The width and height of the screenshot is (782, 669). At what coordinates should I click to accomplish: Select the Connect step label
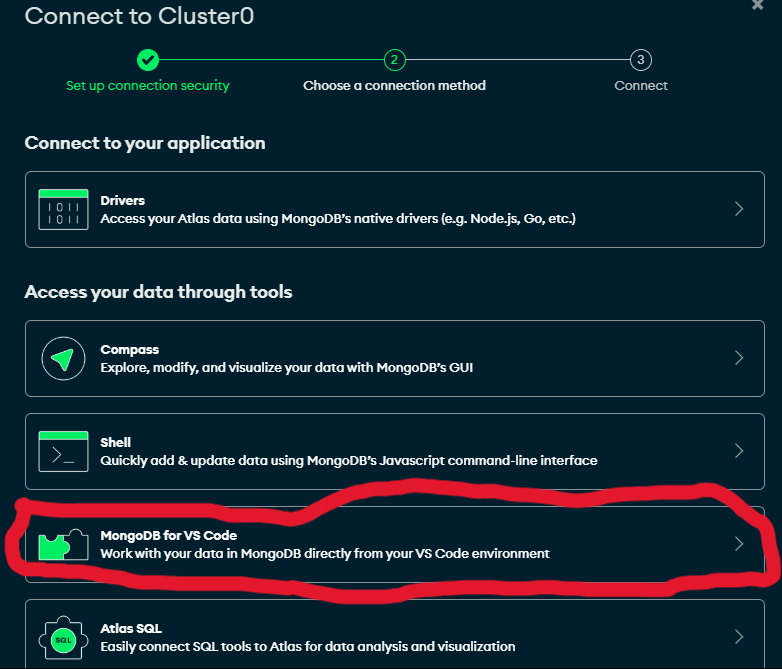(x=641, y=85)
